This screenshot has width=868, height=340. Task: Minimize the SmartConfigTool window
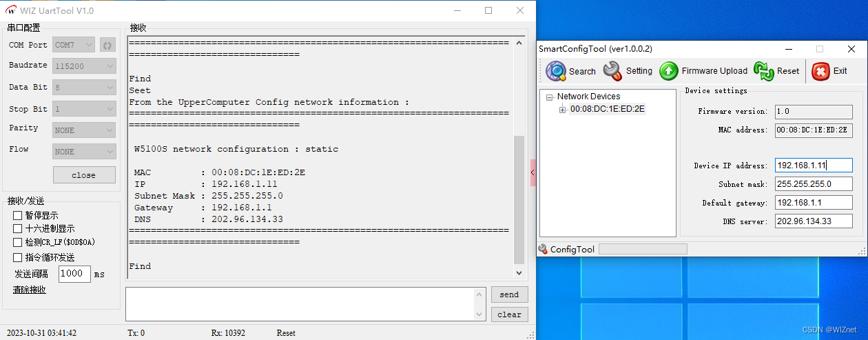pos(788,49)
